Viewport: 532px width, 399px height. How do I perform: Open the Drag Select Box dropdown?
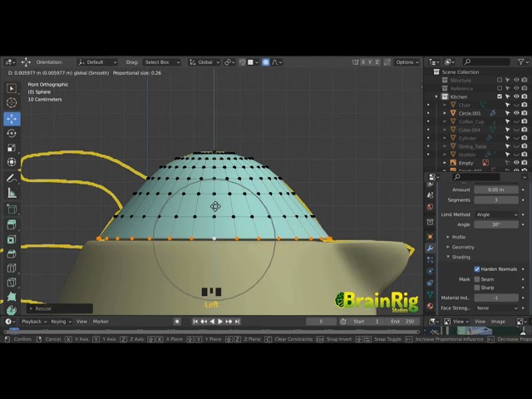pos(161,62)
